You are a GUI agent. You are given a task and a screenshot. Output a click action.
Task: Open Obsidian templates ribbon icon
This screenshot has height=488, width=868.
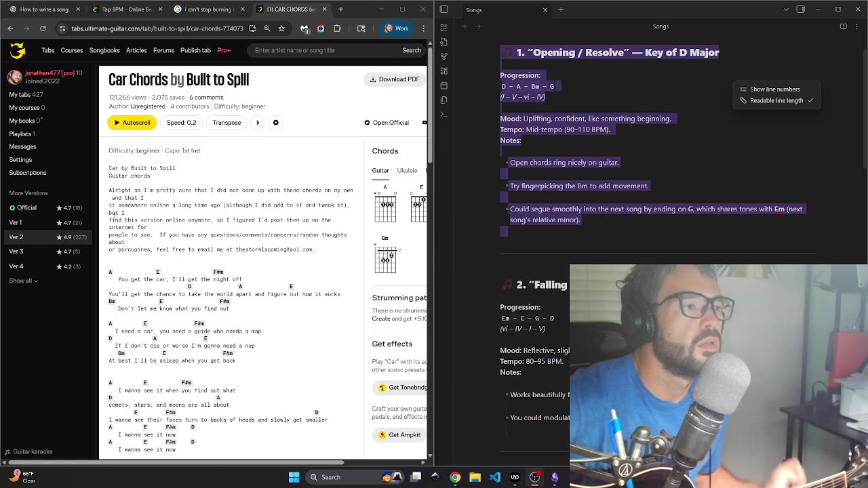point(443,100)
